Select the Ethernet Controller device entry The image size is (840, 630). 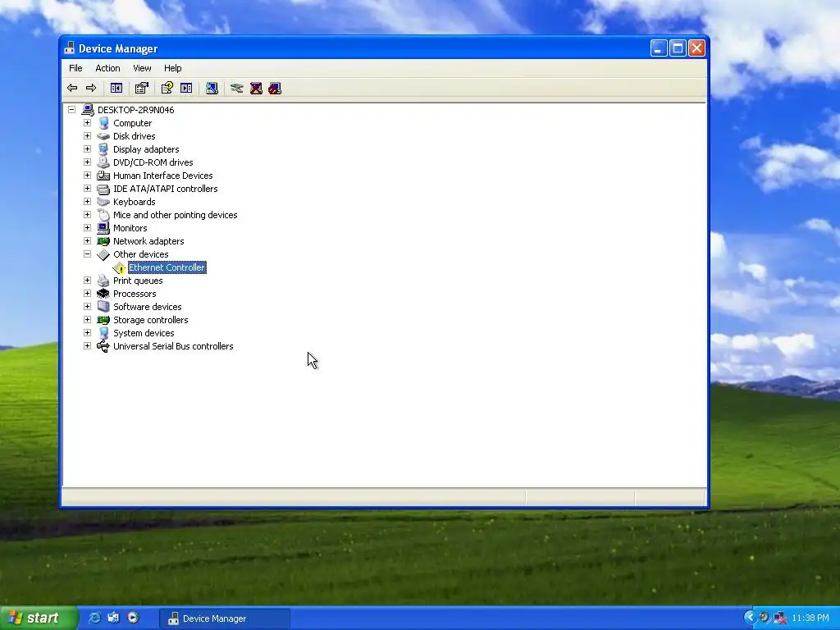coord(167,267)
